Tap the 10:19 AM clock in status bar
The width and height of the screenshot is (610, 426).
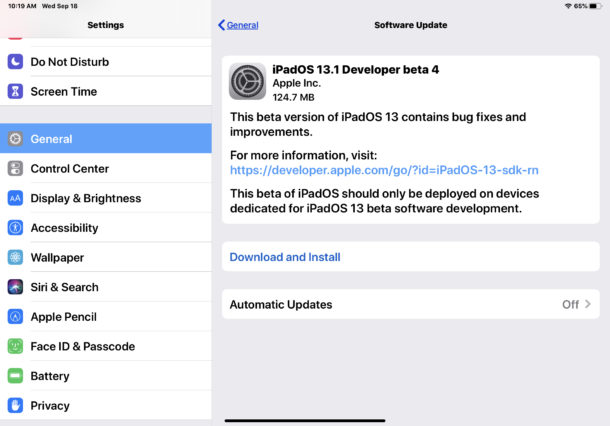[22, 6]
